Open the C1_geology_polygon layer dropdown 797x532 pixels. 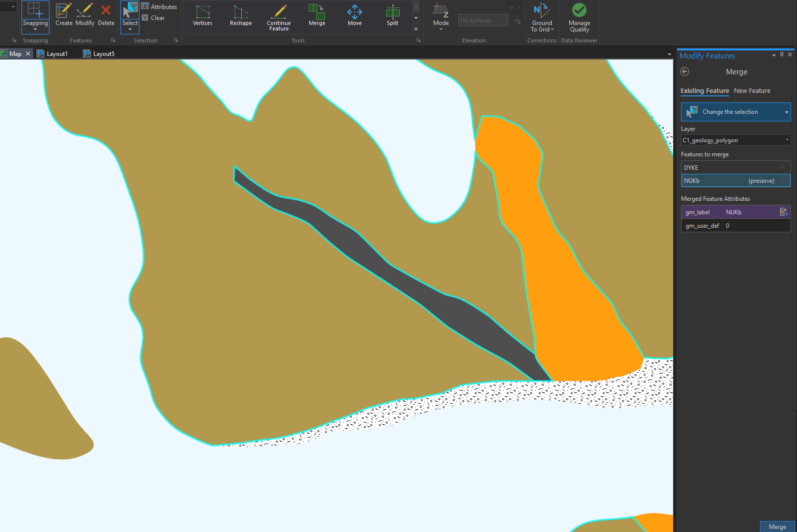coord(736,140)
